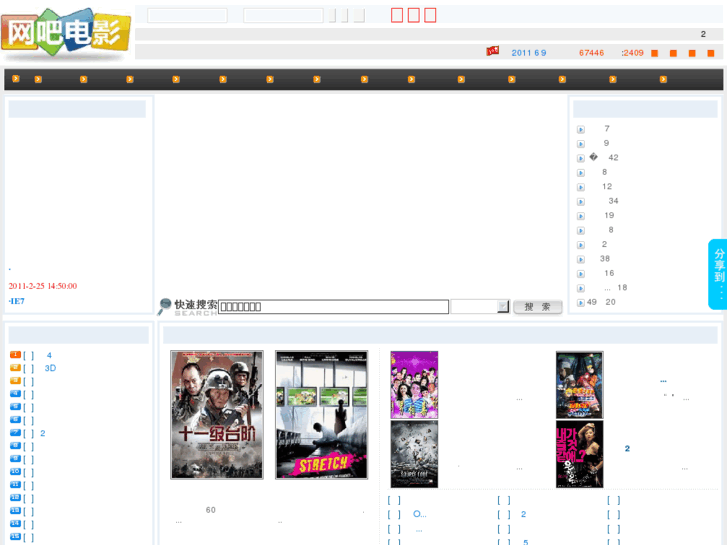Screen dimensions: 727x545
Task: Focus the leftmost text field in the header
Action: (187, 15)
